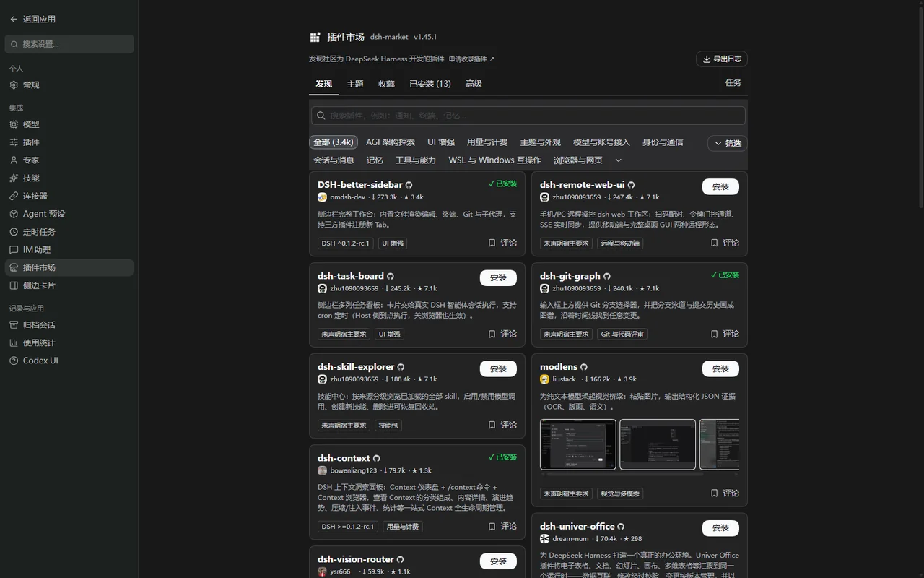Click the back arrow next to 返回应用
This screenshot has width=924, height=578.
14,20
